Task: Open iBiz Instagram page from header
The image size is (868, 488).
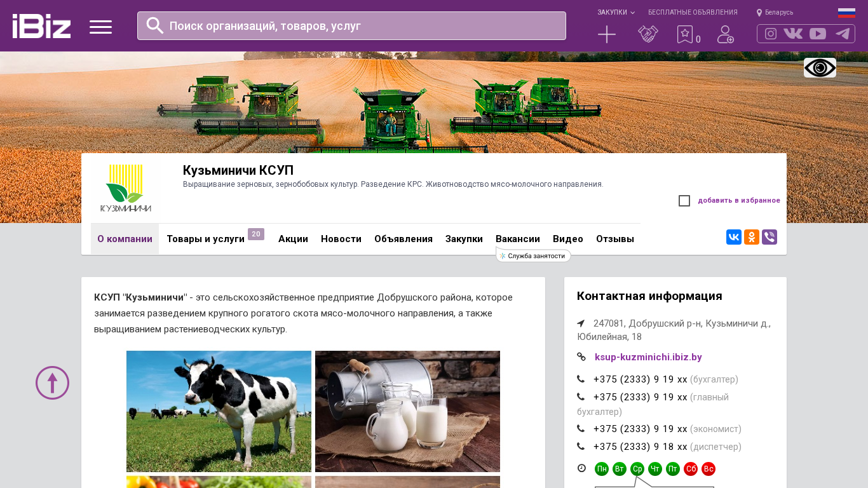Action: (x=771, y=34)
